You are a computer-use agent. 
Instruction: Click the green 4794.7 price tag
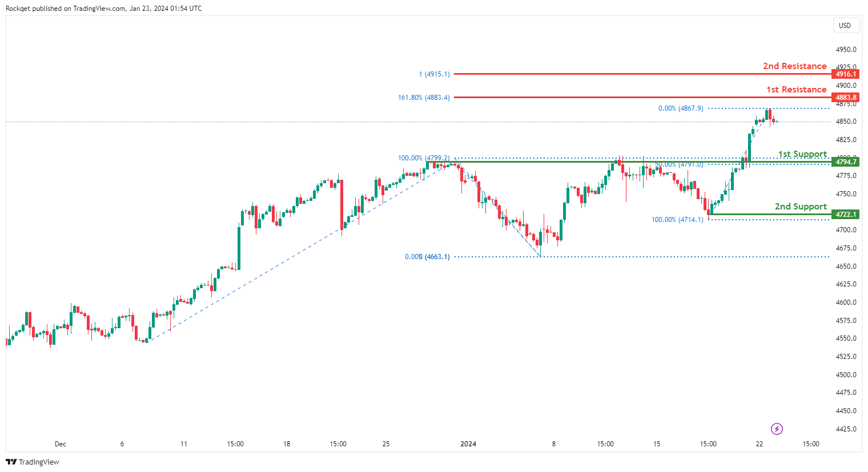(x=845, y=162)
